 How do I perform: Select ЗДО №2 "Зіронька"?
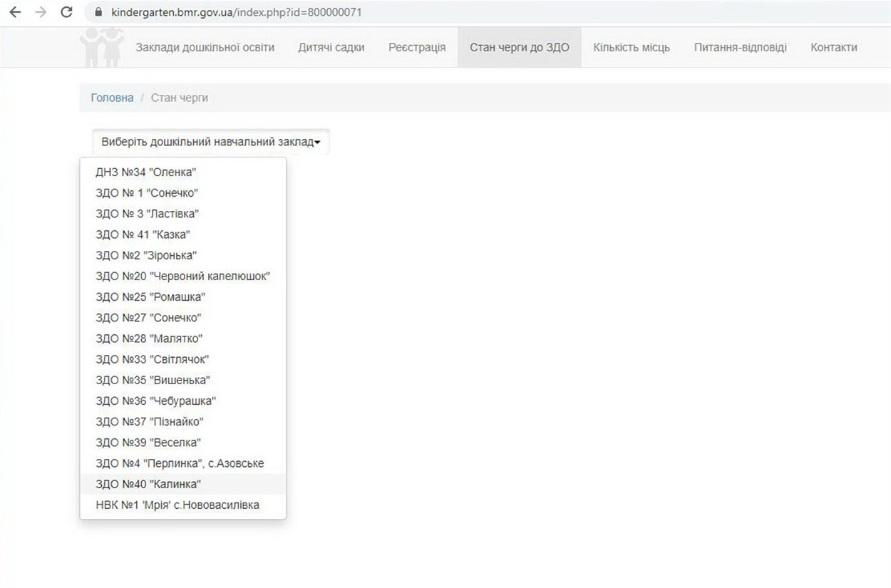click(x=182, y=255)
